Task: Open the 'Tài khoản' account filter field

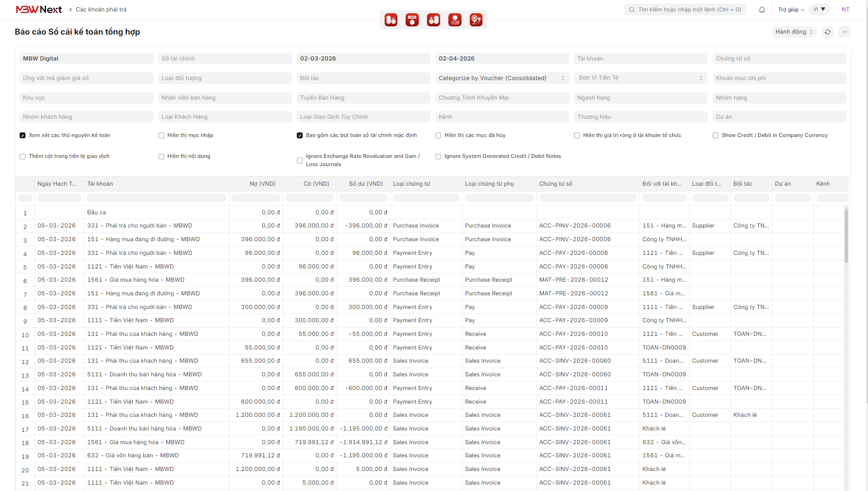Action: 640,59
